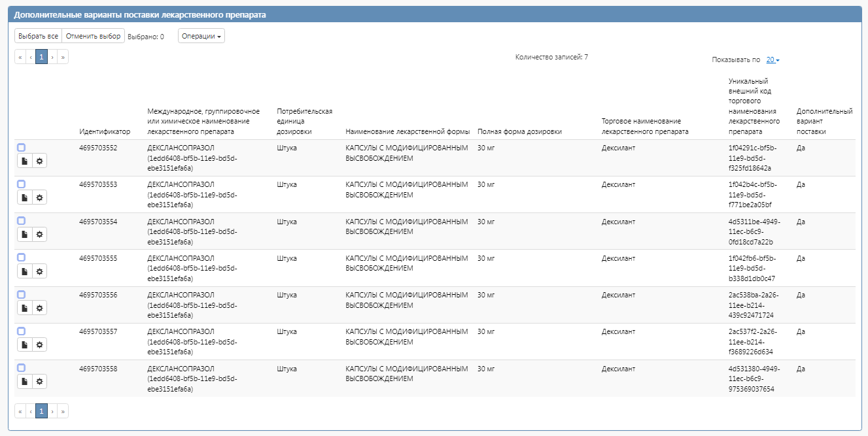Viewport: 868px width, 436px height.
Task: Select the checkbox for row 4695703555
Action: pyautogui.click(x=21, y=258)
